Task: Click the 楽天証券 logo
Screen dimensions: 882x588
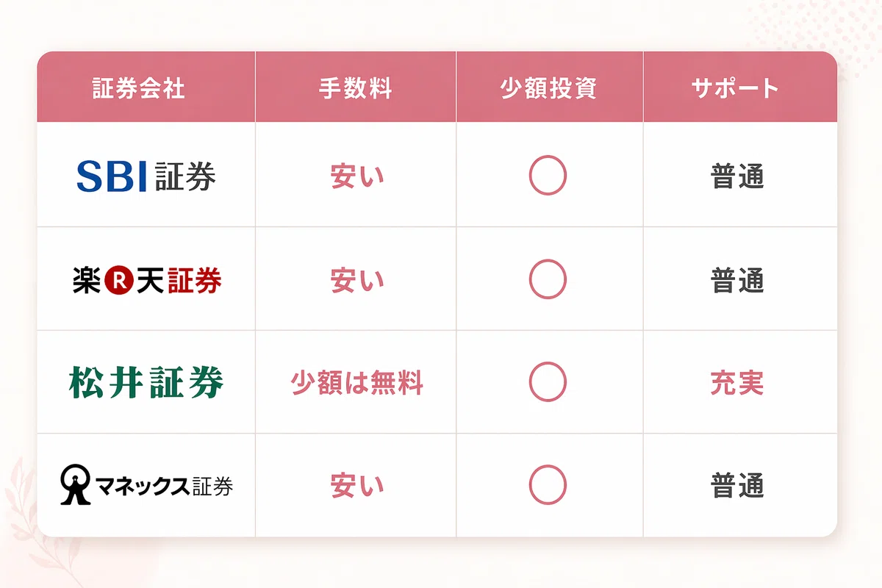Action: coord(147,280)
